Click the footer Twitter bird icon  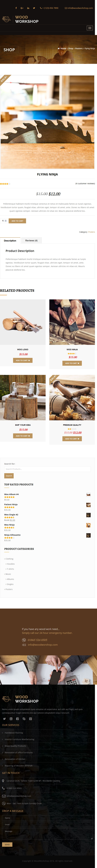(x=4, y=719)
